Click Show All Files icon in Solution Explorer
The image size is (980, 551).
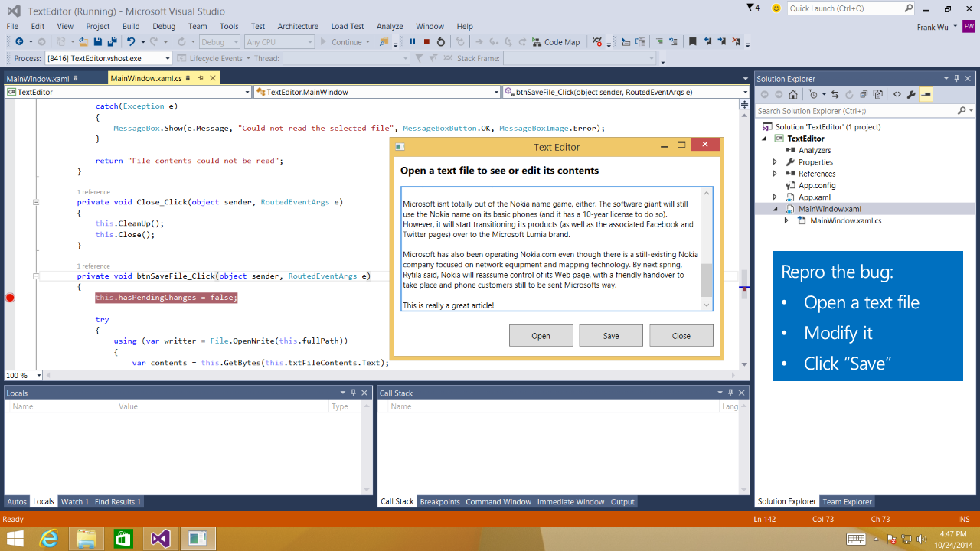[x=878, y=94]
